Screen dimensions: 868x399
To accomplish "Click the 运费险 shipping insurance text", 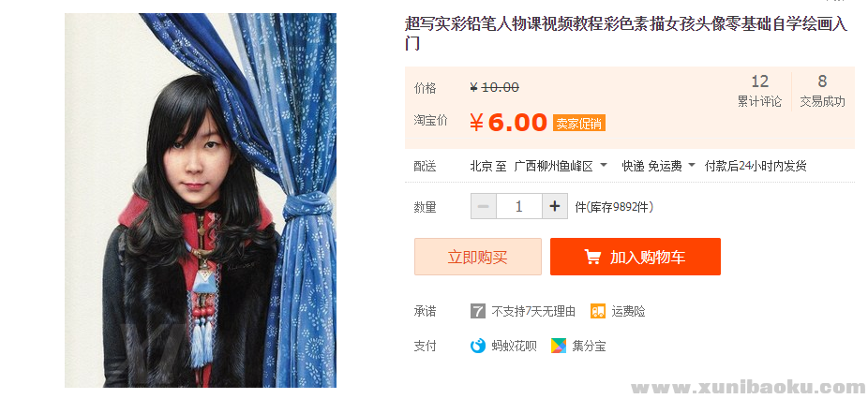I will click(628, 312).
